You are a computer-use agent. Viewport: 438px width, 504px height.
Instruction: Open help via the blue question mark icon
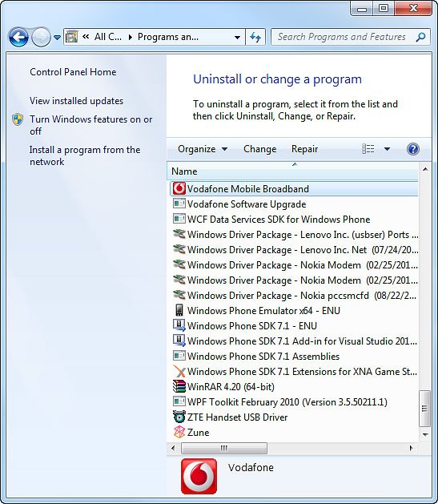[413, 149]
